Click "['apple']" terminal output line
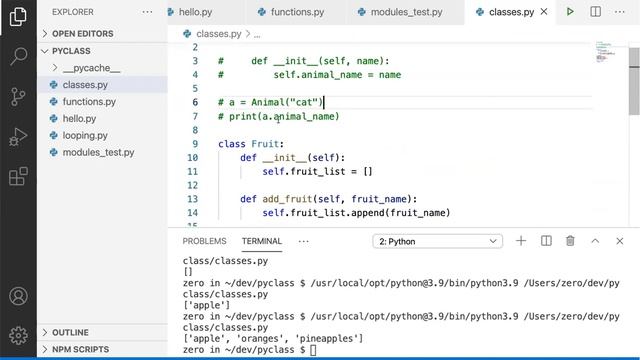640x360 pixels. coord(207,305)
